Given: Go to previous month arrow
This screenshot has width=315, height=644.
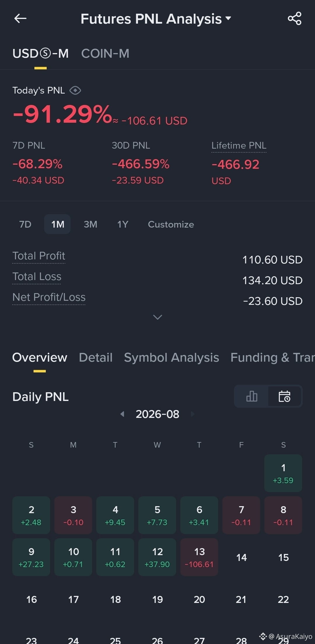Looking at the screenshot, I should click(x=123, y=414).
